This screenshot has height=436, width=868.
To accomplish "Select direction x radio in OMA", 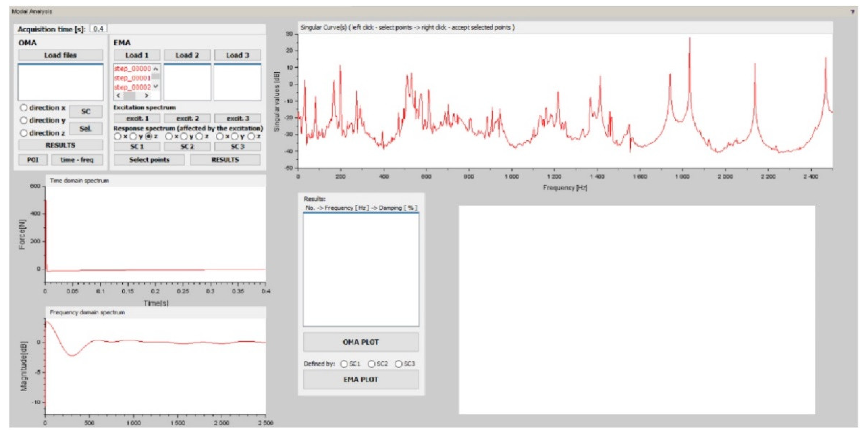I will [23, 108].
